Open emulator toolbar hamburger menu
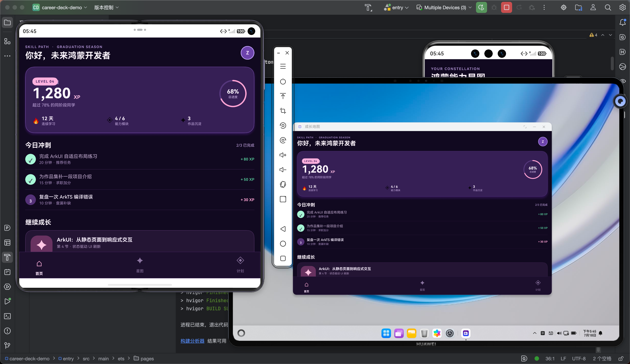 (x=283, y=66)
